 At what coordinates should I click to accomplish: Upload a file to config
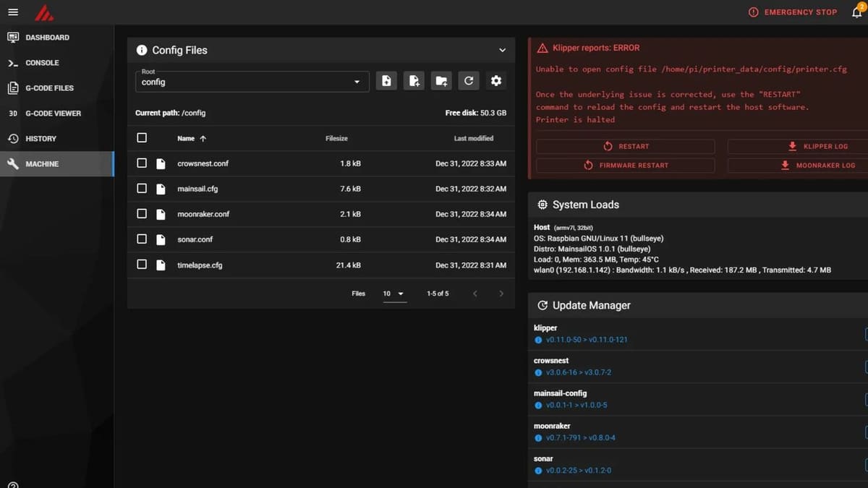coord(386,81)
